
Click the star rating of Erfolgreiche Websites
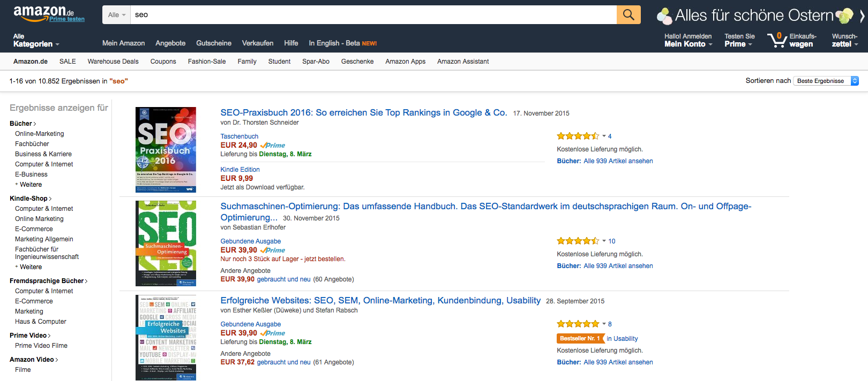point(578,324)
